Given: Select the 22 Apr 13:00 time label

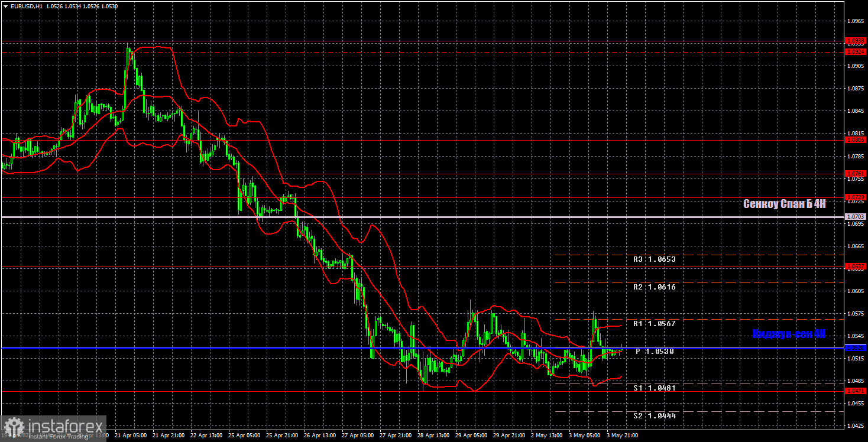Looking at the screenshot, I should [x=207, y=435].
